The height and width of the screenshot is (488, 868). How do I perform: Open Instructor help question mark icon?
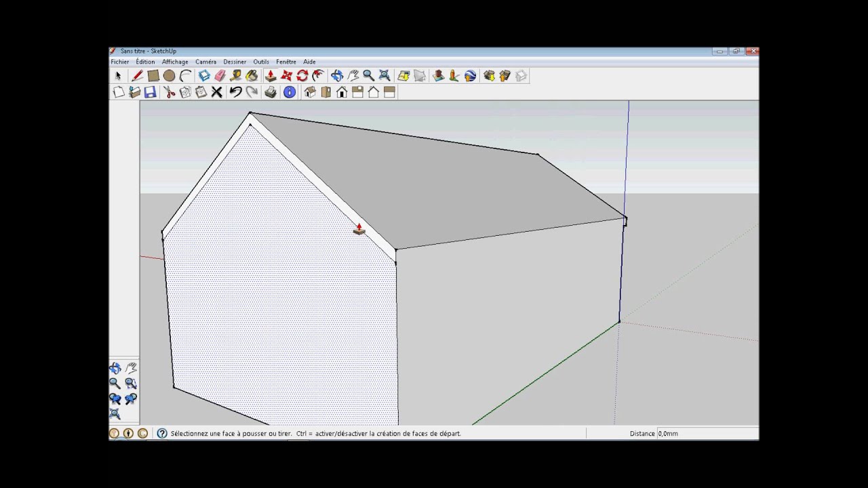tap(162, 434)
